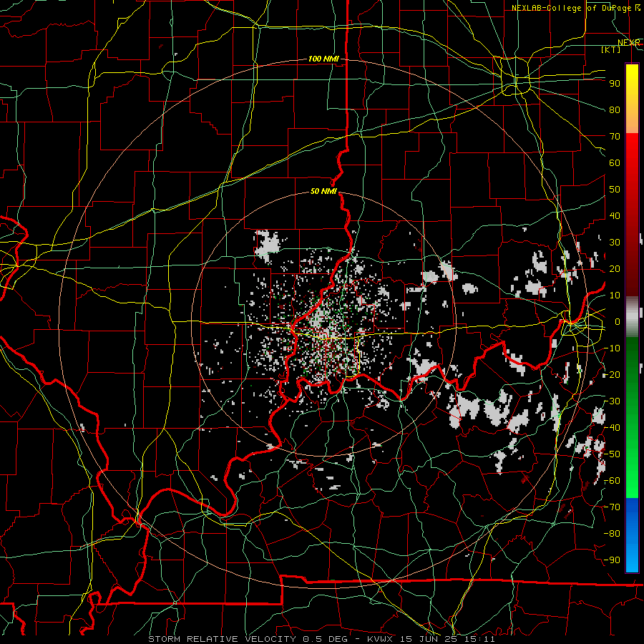Click the STORM RELATIVE VELOCITY title text

point(223,639)
